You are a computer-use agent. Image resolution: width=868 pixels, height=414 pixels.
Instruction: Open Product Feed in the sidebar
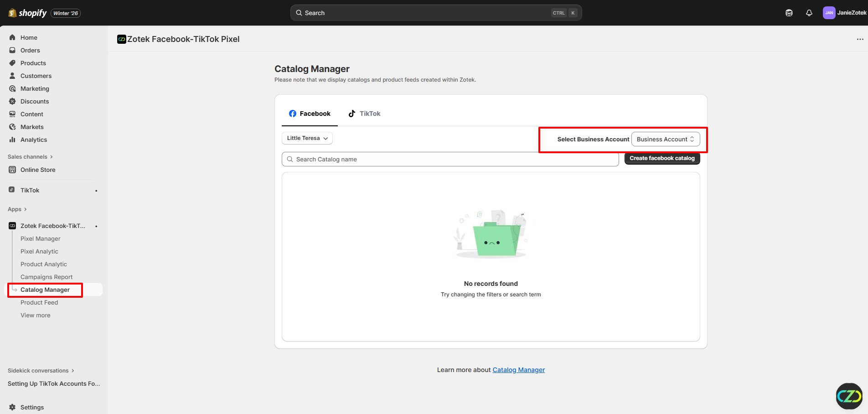tap(39, 302)
